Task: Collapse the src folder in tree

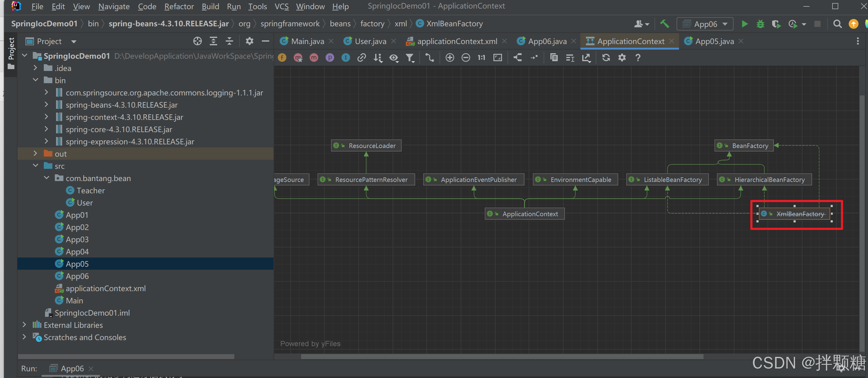Action: [x=36, y=166]
